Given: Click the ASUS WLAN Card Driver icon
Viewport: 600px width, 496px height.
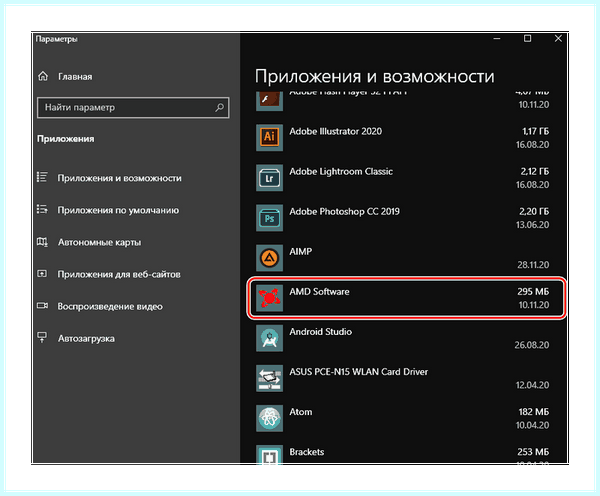Looking at the screenshot, I should [x=269, y=378].
